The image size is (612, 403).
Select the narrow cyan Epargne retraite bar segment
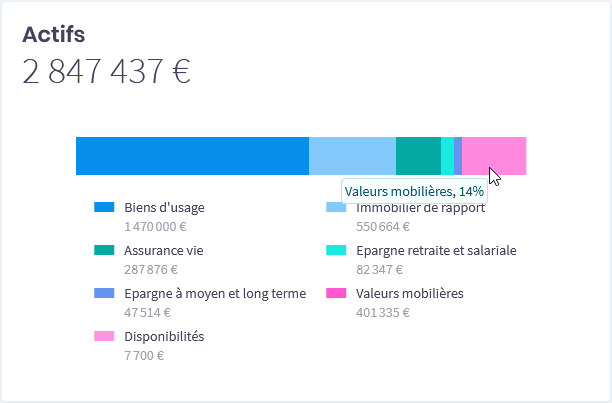point(447,156)
